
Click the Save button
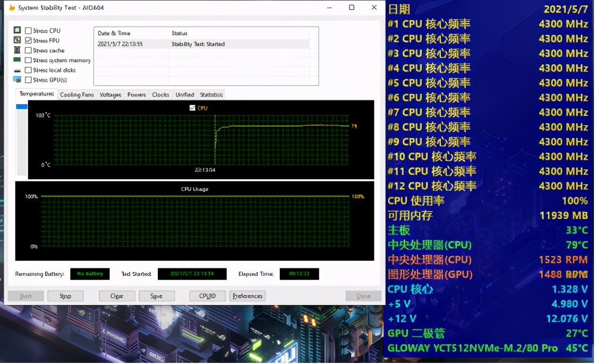tap(157, 296)
